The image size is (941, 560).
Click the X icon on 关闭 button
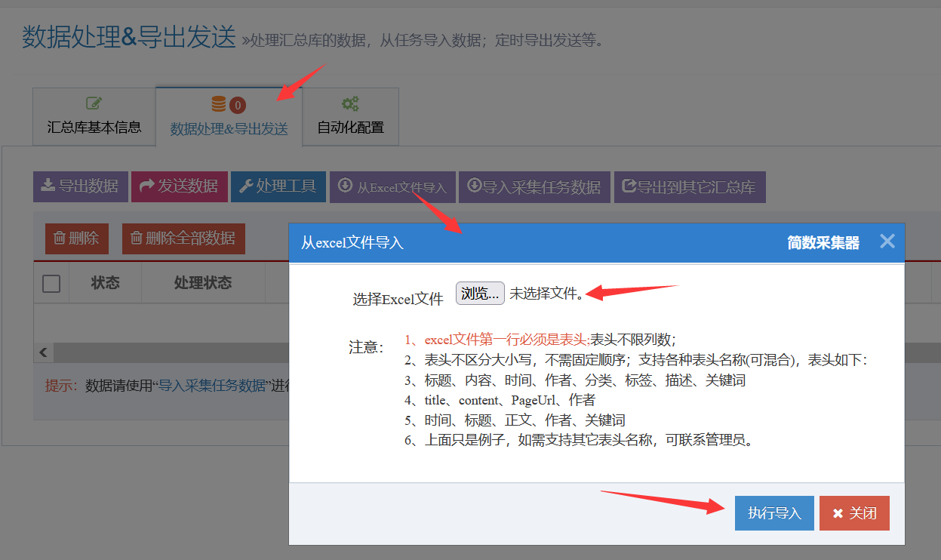pos(838,514)
